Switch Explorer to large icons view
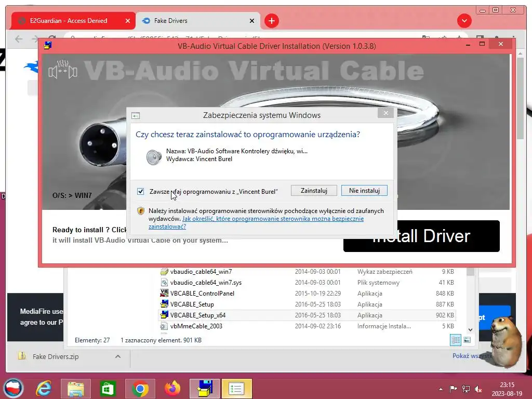532x399 pixels. coord(467,340)
